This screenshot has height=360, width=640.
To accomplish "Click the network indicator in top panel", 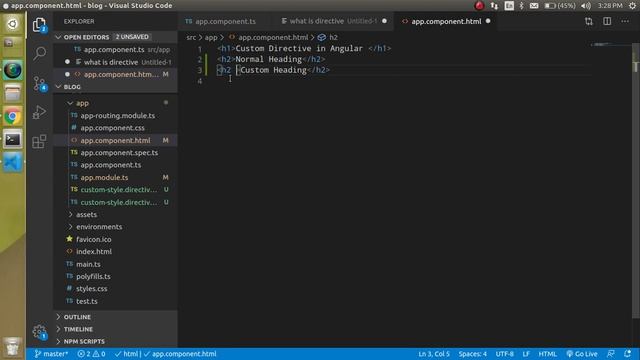I will coord(494,6).
